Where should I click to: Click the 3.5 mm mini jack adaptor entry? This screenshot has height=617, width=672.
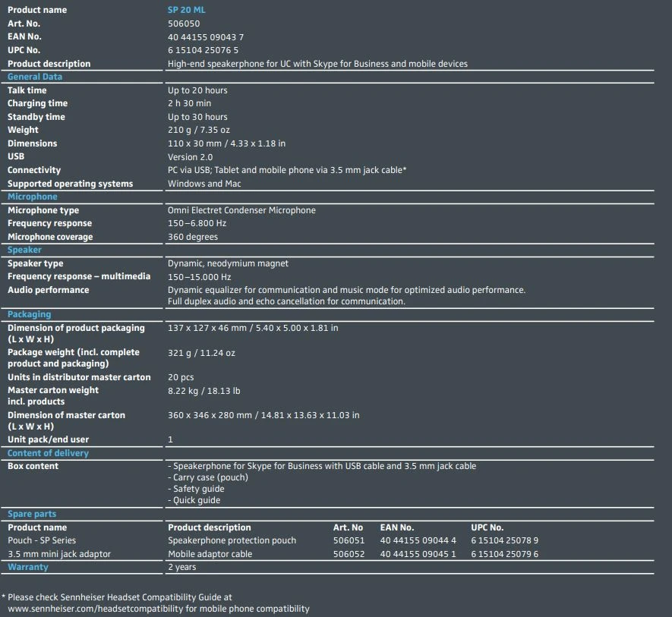59,554
